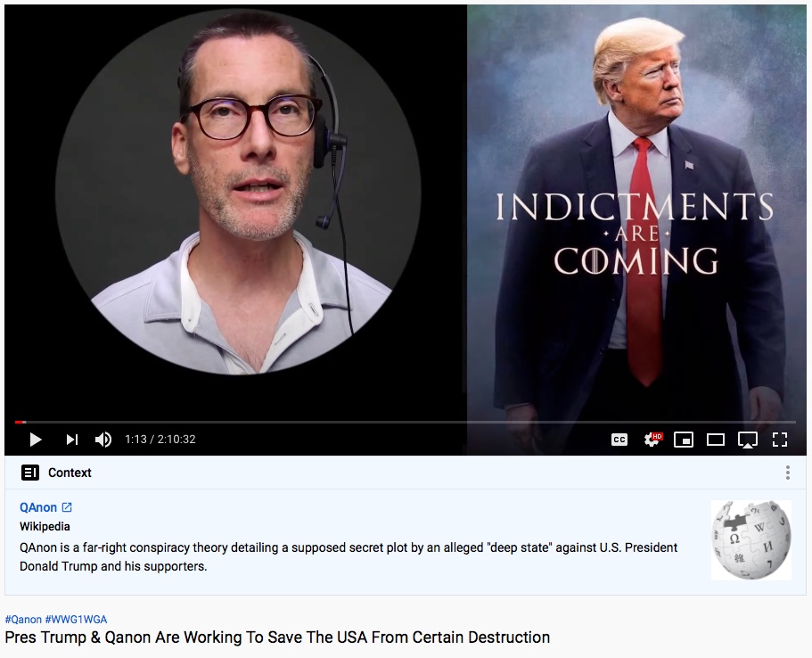Viewport: 812px width, 658px height.
Task: Cast video via AirPlay icon
Action: pyautogui.click(x=748, y=440)
